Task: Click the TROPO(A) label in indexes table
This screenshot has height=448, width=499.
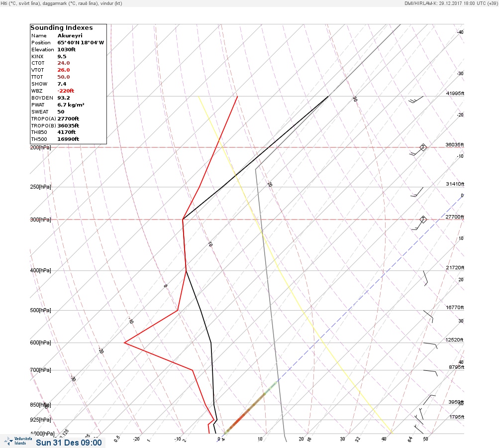Action: coord(44,119)
